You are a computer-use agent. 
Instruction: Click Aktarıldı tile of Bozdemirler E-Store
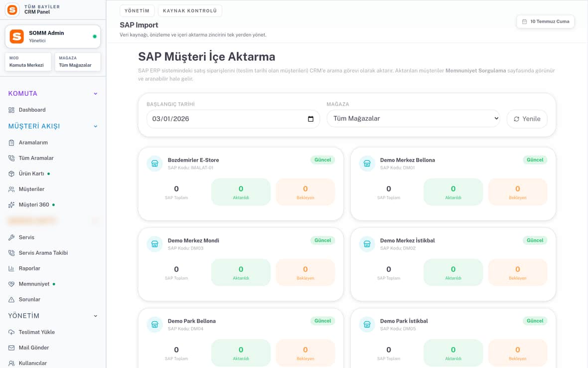point(241,192)
